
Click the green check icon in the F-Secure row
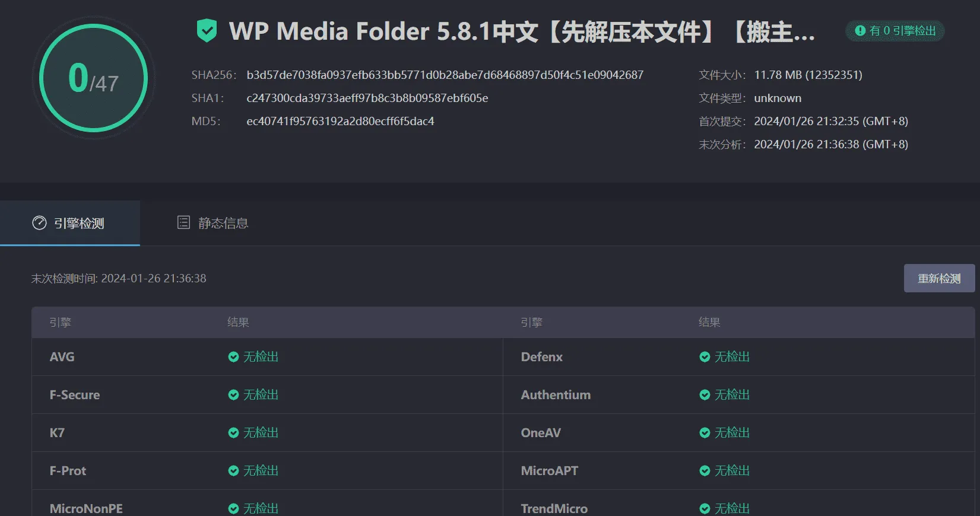[233, 395]
